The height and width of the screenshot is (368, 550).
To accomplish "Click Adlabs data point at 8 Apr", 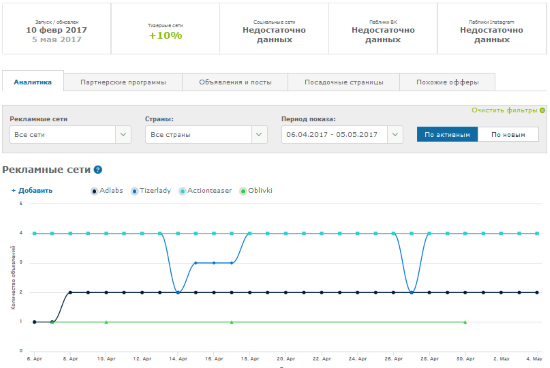I will pos(70,292).
